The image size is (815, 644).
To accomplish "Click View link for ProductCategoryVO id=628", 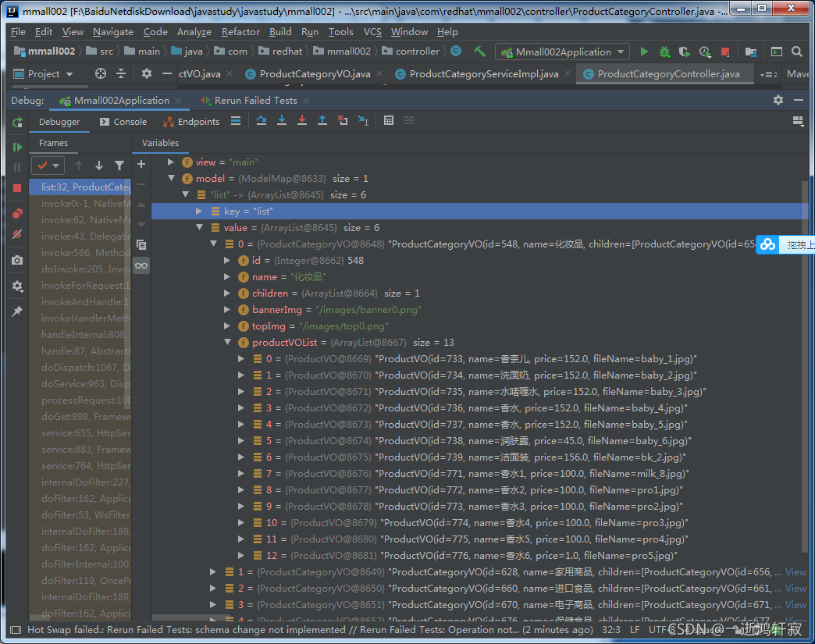I will 795,571.
